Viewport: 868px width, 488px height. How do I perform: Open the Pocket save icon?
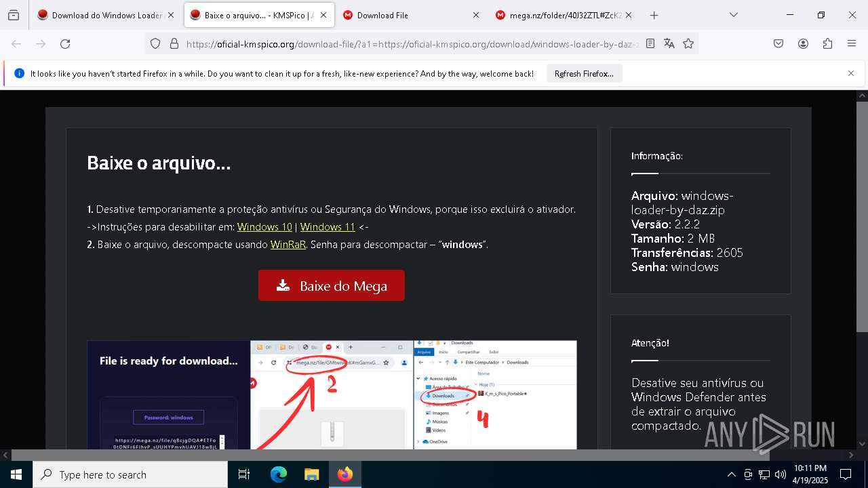pyautogui.click(x=778, y=43)
